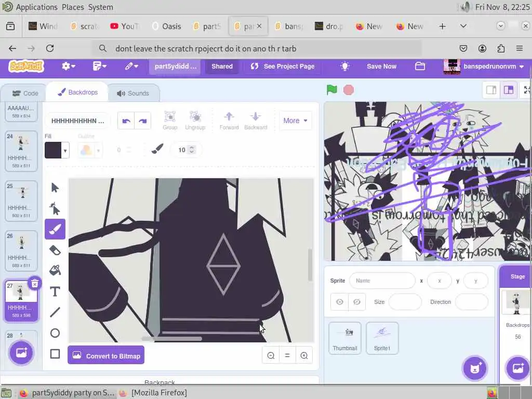Select the Circle tool
Image resolution: width=532 pixels, height=399 pixels.
(55, 333)
